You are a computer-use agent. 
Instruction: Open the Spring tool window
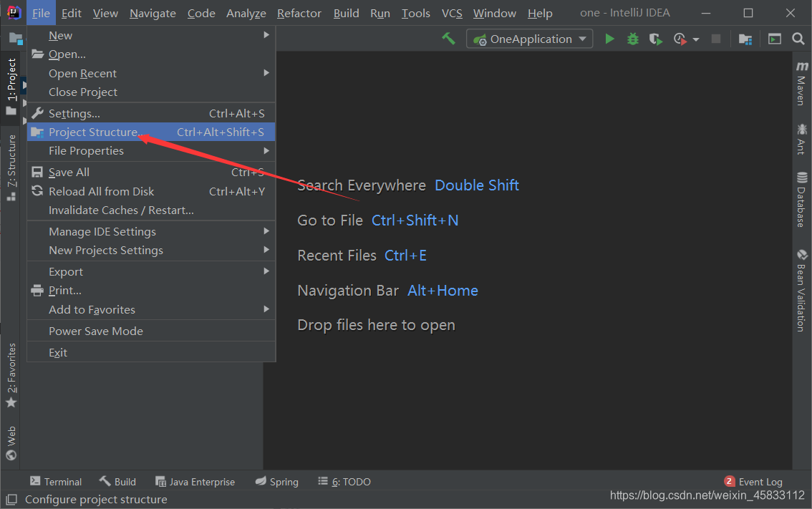[277, 482]
